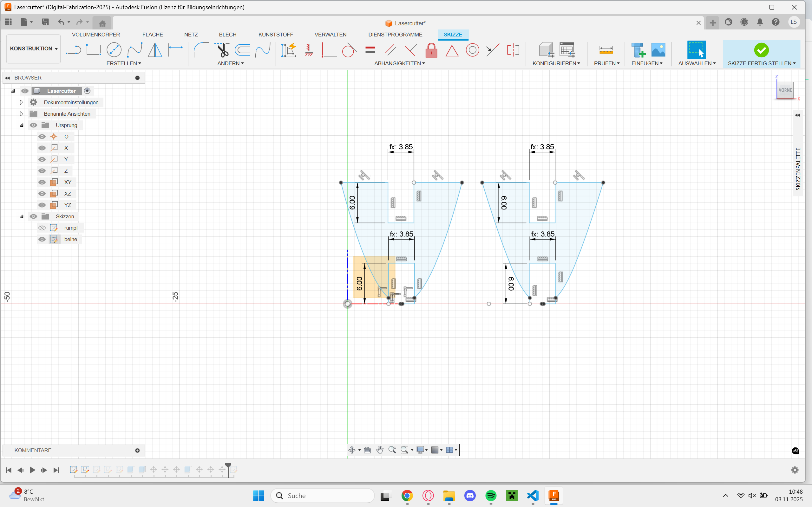Switch to the BLECH tab
812x507 pixels.
tap(227, 35)
